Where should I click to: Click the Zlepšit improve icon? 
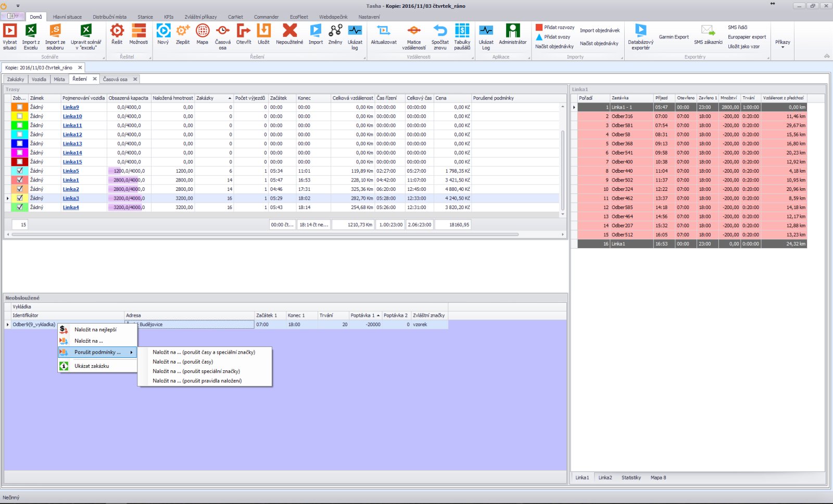183,31
